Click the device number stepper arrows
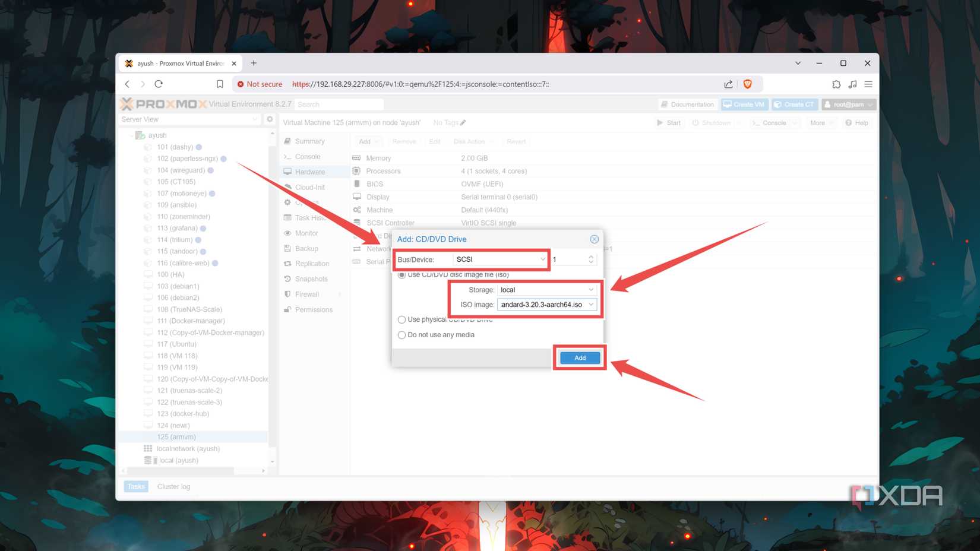 [591, 259]
